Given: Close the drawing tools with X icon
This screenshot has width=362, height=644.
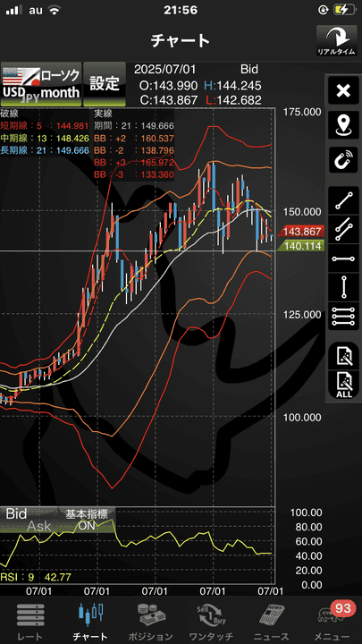Looking at the screenshot, I should click(x=343, y=90).
